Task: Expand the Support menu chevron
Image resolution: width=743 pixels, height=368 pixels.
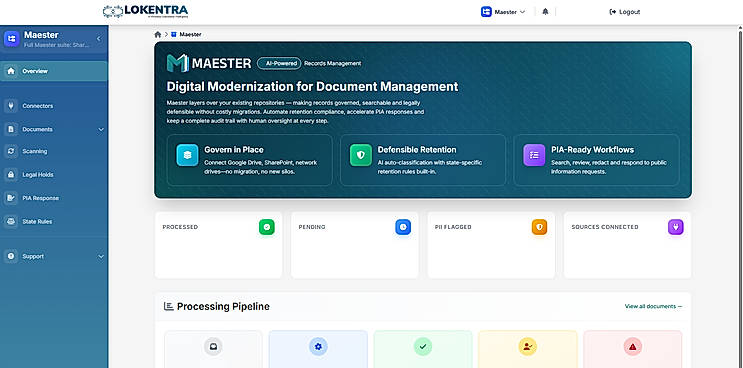Action: pyautogui.click(x=101, y=256)
